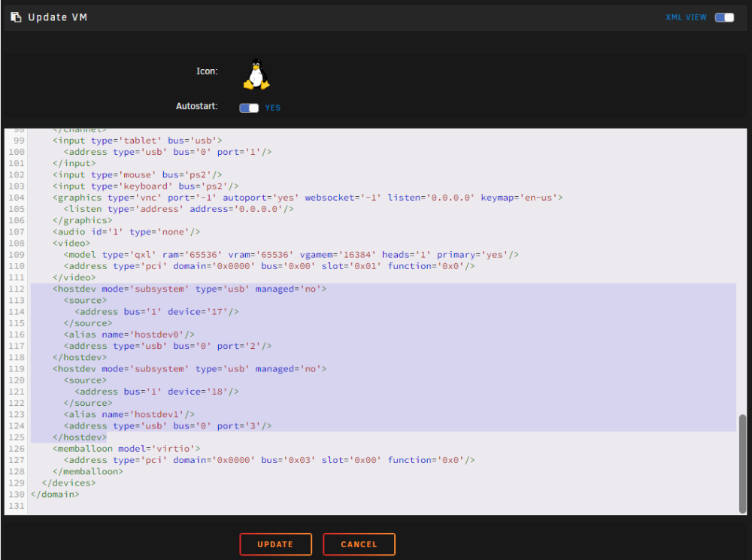
Task: Click the opening <video> tag on line 108
Action: pyautogui.click(x=71, y=243)
